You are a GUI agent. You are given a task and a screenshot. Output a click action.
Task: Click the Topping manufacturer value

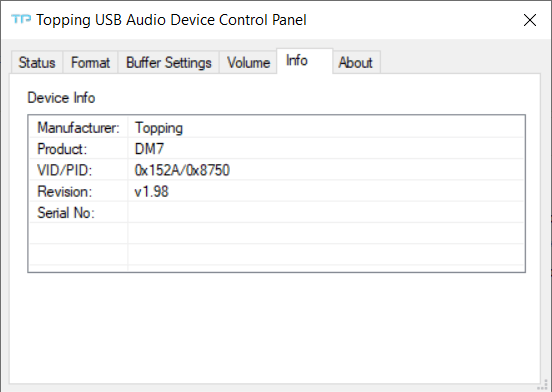159,128
